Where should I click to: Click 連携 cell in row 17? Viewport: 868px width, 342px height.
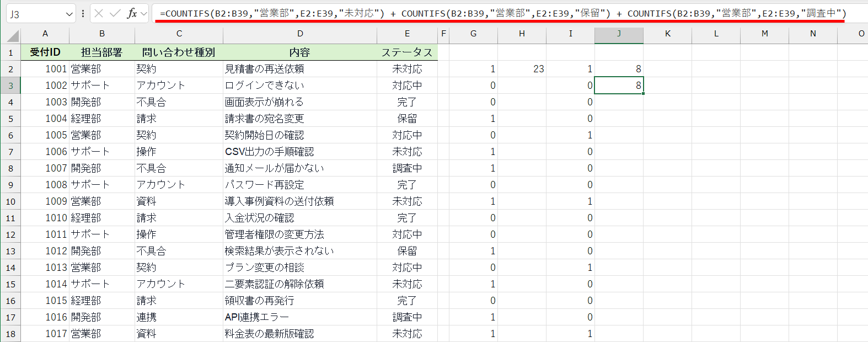pos(179,317)
